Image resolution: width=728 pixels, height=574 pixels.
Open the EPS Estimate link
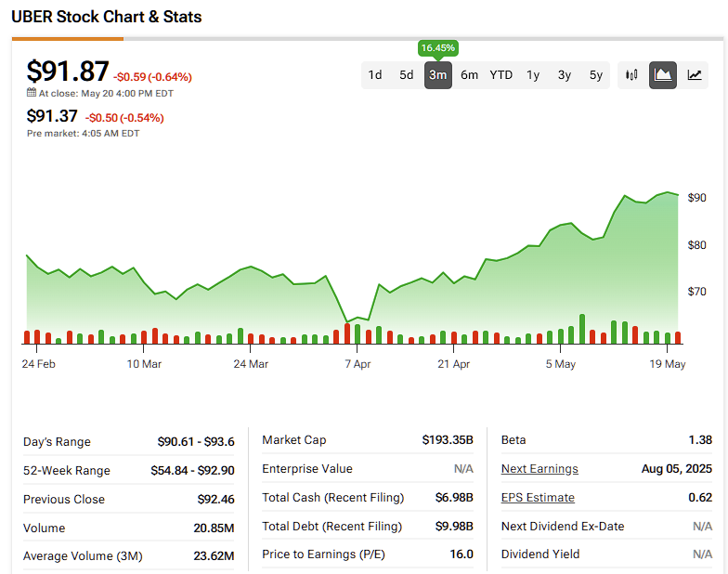(538, 498)
